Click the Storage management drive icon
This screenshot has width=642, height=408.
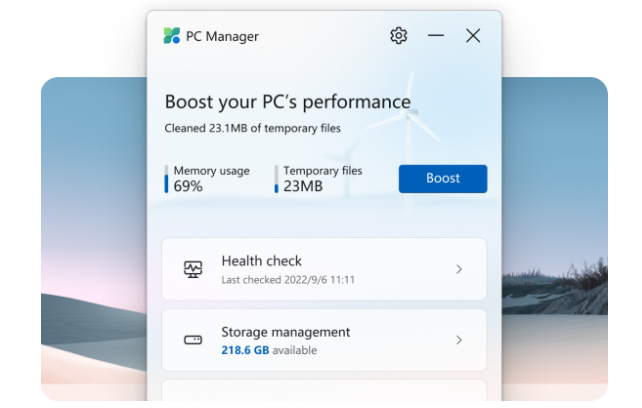pyautogui.click(x=193, y=340)
